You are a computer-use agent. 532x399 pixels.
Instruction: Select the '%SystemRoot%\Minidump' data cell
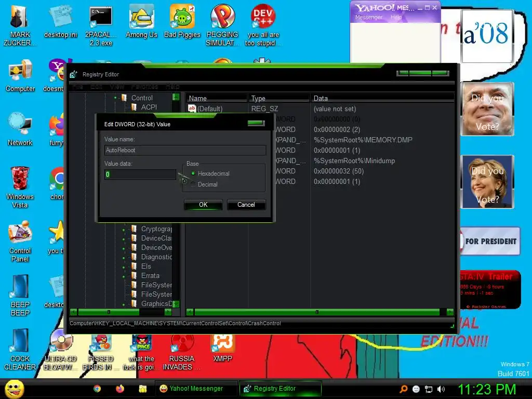(x=354, y=161)
